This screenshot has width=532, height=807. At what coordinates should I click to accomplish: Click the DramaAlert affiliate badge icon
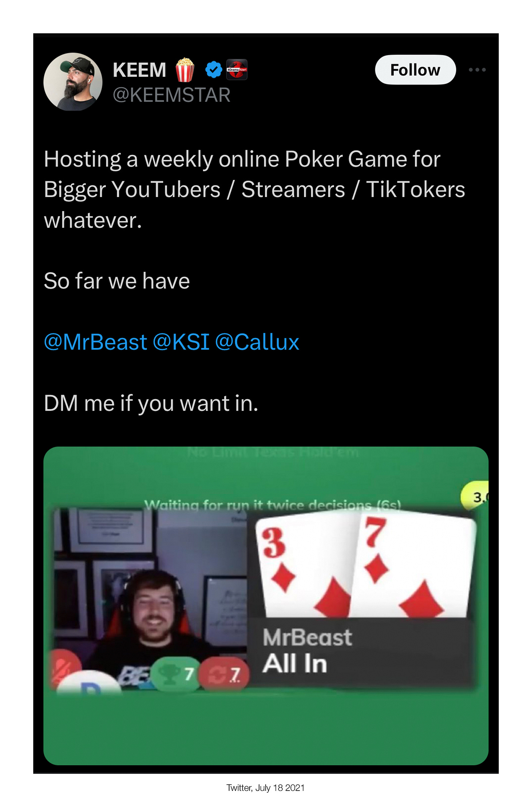(x=237, y=69)
